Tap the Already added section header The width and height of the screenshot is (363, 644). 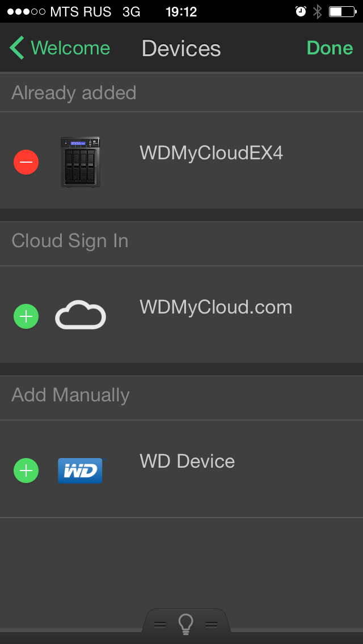74,93
